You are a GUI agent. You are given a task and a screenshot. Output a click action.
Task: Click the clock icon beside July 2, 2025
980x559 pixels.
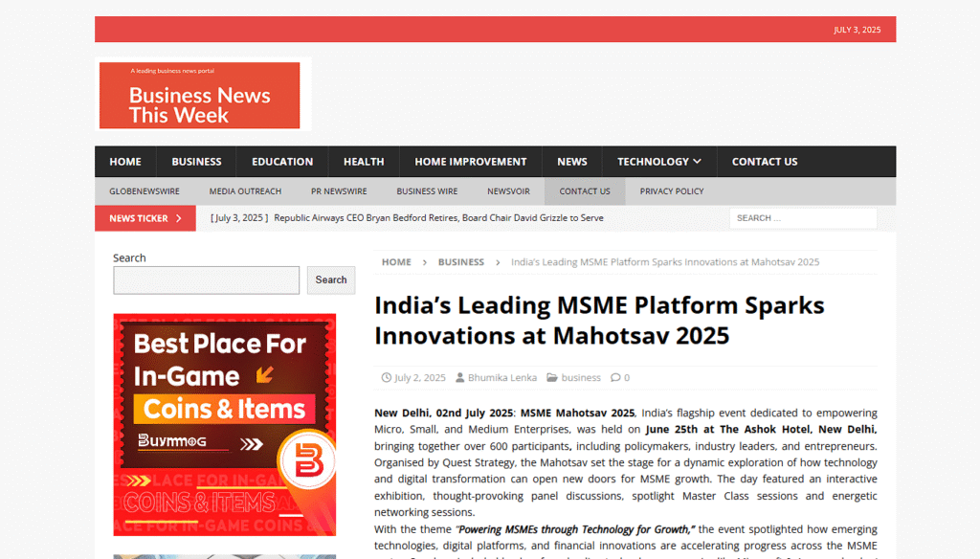point(386,377)
